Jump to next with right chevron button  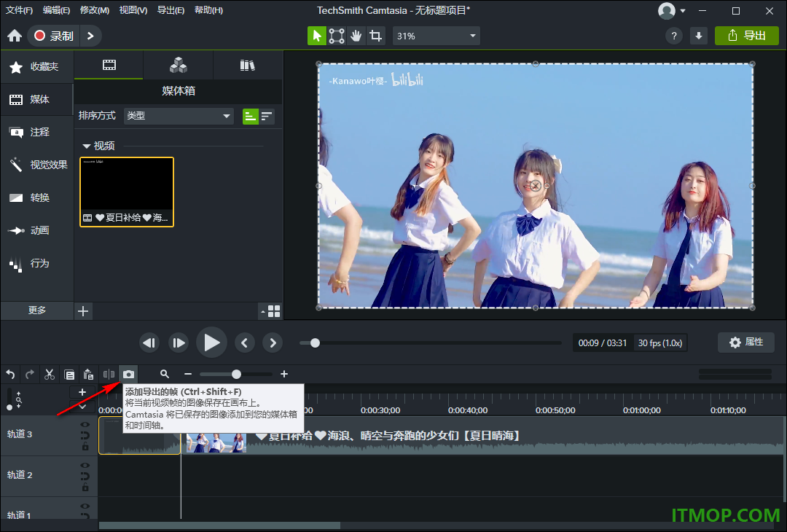point(273,343)
